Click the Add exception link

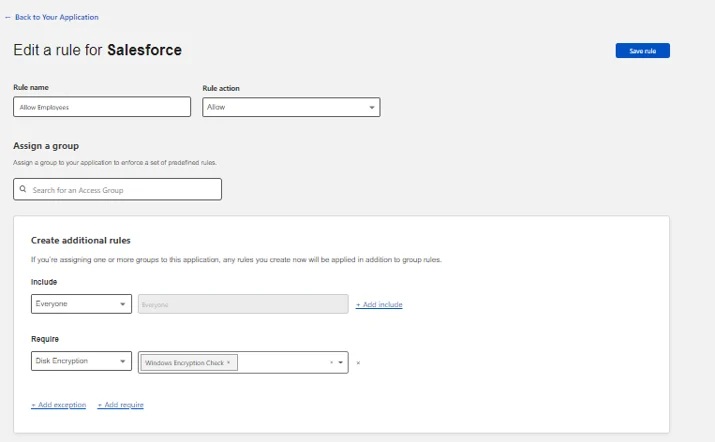(x=58, y=405)
